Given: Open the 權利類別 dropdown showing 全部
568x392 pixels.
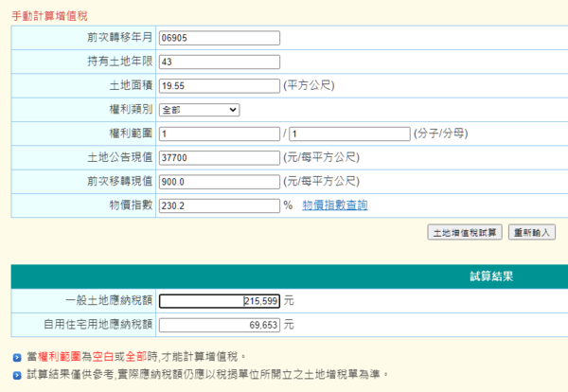Looking at the screenshot, I should tap(199, 110).
